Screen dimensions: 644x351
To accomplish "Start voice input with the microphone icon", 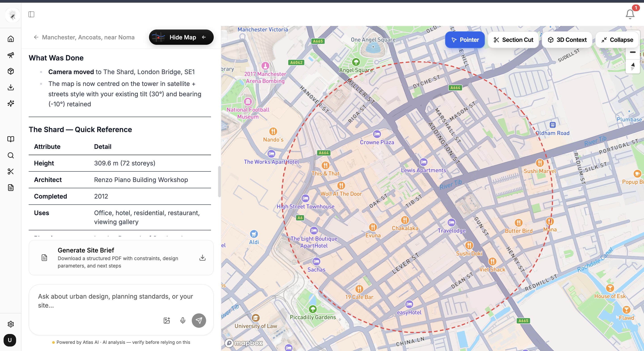I will click(183, 321).
